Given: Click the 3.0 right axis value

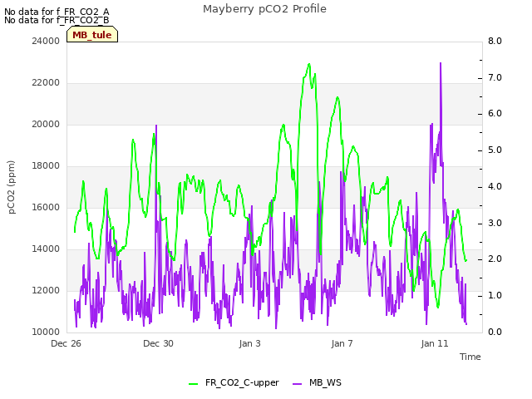Looking at the screenshot, I should 495,223.
